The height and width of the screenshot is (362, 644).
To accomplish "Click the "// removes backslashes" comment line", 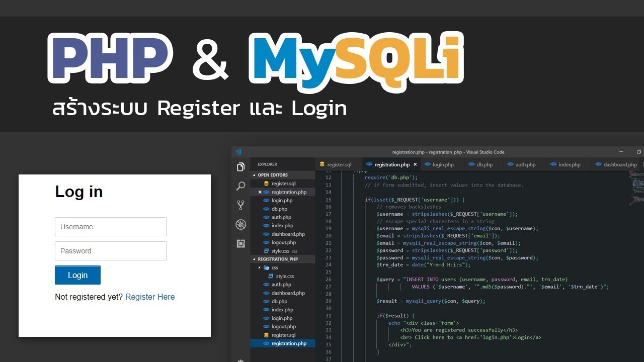I will [x=409, y=207].
